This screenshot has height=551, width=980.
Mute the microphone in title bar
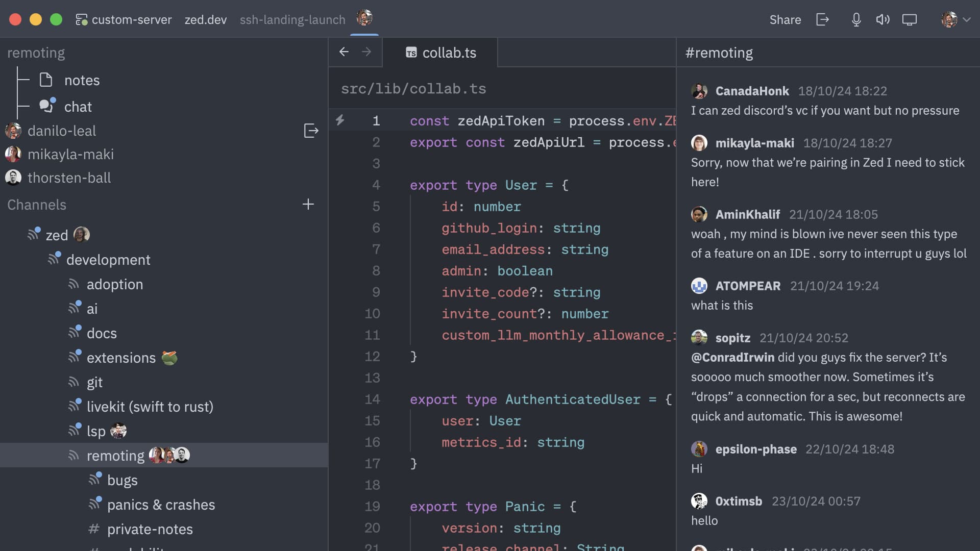[856, 19]
